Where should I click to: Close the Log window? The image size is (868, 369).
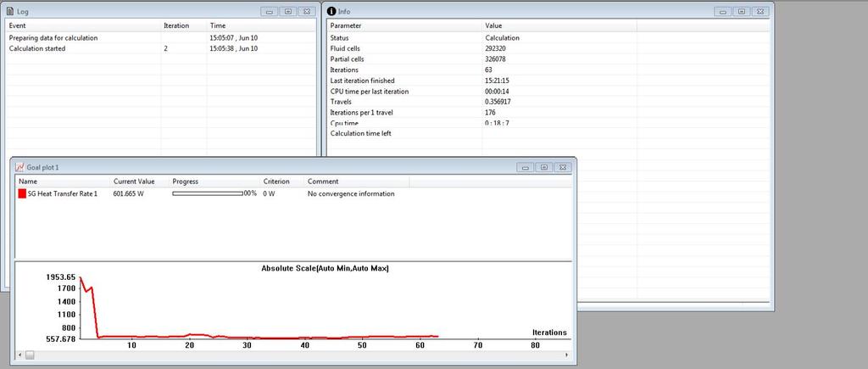point(306,11)
